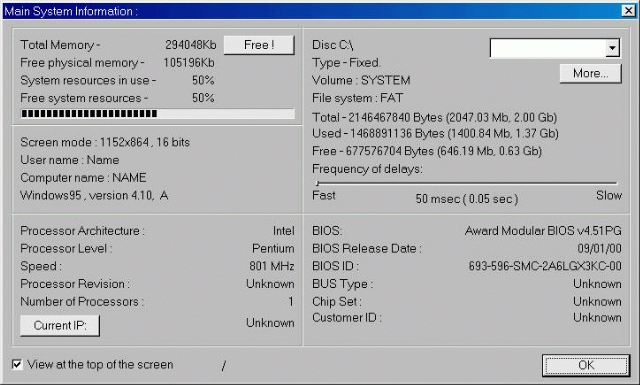
Task: Click the 801 MHz speed value
Action: click(x=272, y=266)
